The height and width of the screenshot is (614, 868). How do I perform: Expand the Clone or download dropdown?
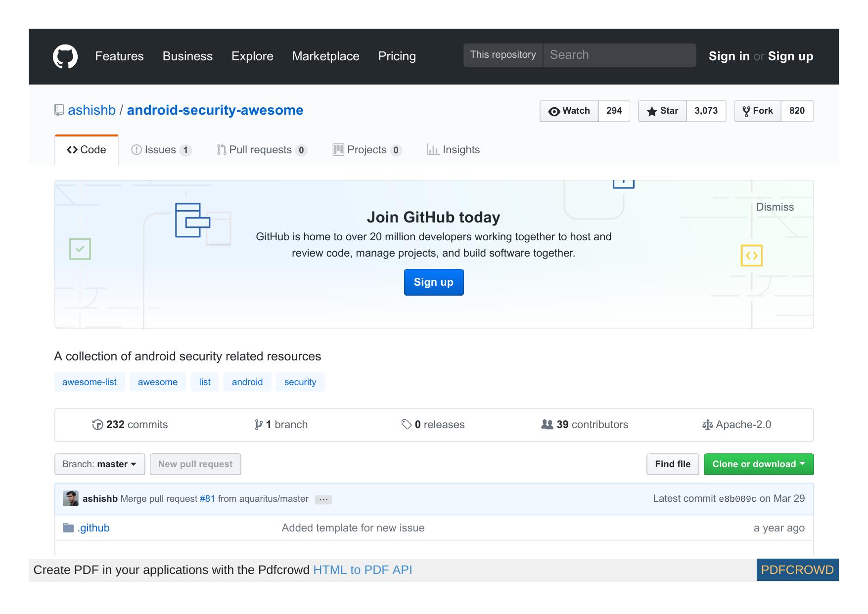pyautogui.click(x=758, y=464)
